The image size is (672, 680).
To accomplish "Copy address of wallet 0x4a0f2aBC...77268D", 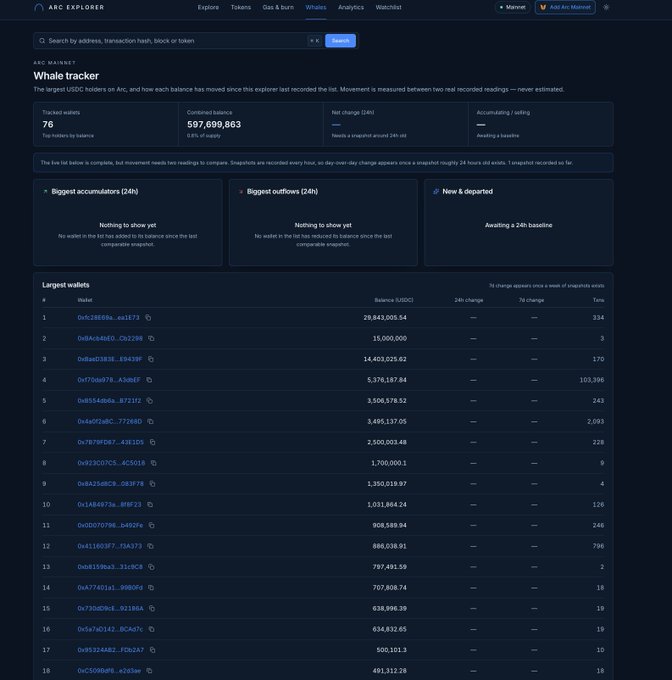I will point(150,422).
